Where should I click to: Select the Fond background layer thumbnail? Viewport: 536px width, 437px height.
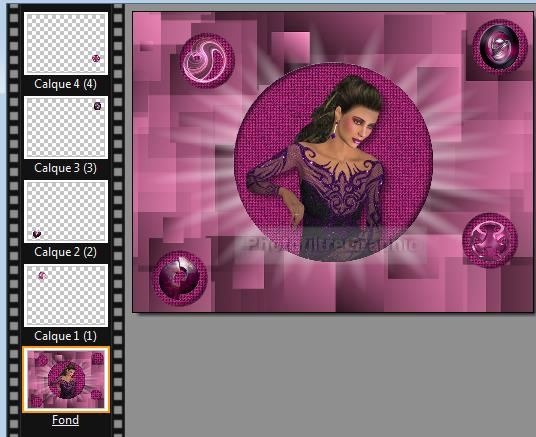tap(66, 379)
